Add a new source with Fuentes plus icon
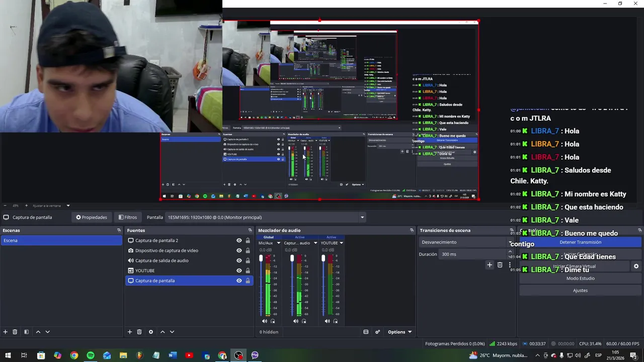 click(x=130, y=332)
